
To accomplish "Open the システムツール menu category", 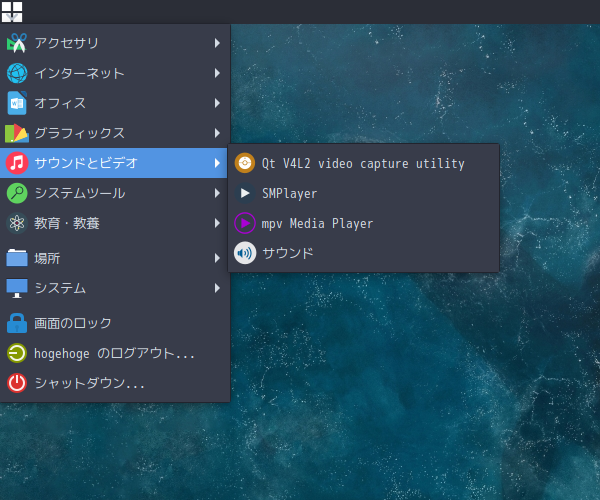I will point(115,193).
